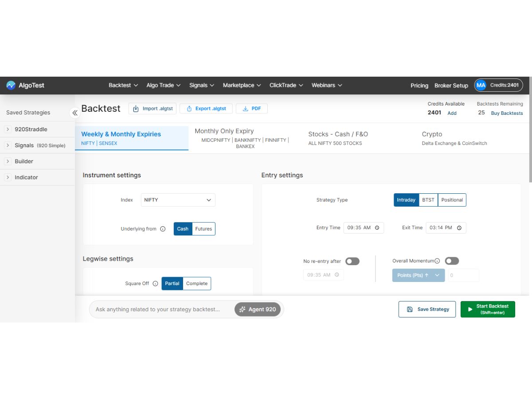Click the Buy Backtests link

point(507,113)
